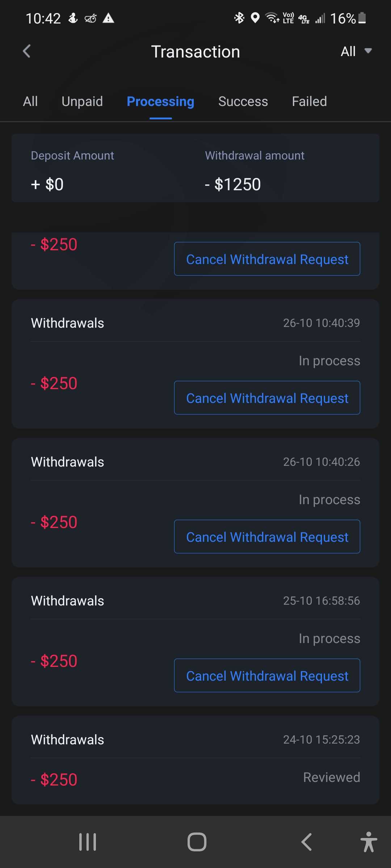Switch to the Unpaid tab

click(82, 102)
